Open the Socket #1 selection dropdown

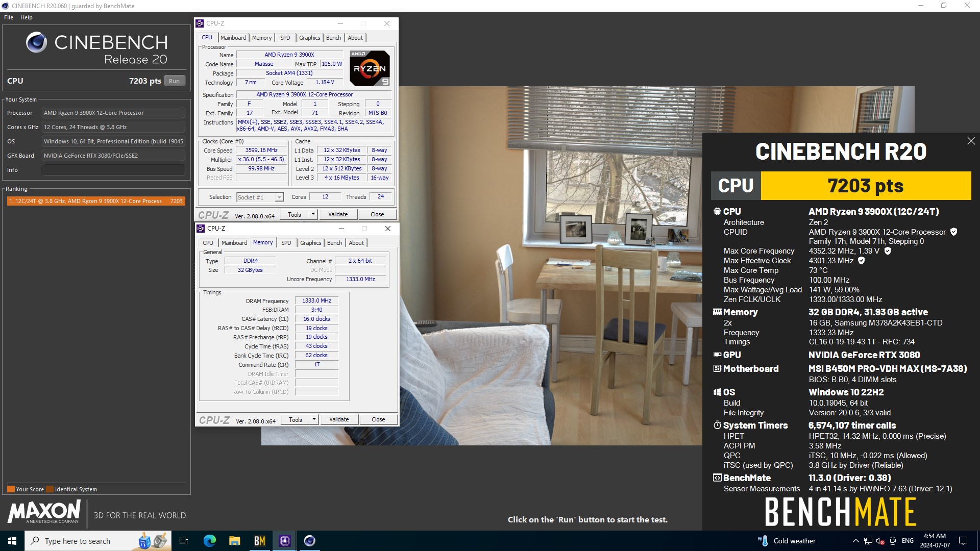260,197
